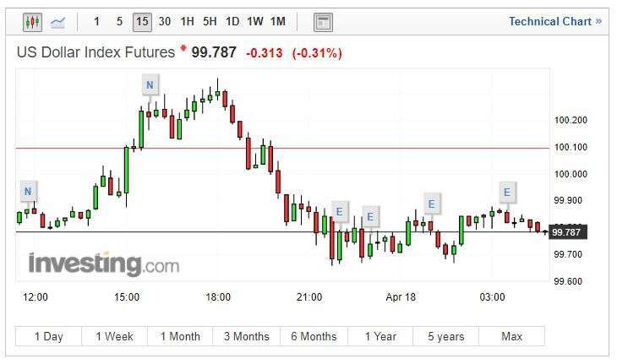Select the 1M interval

coord(278,22)
